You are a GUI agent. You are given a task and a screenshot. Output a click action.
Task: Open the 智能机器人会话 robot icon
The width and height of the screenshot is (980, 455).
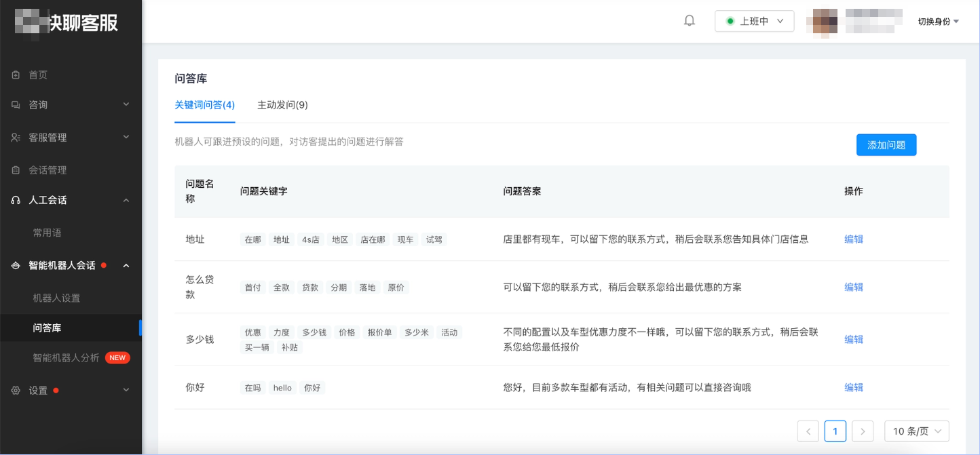coord(15,265)
